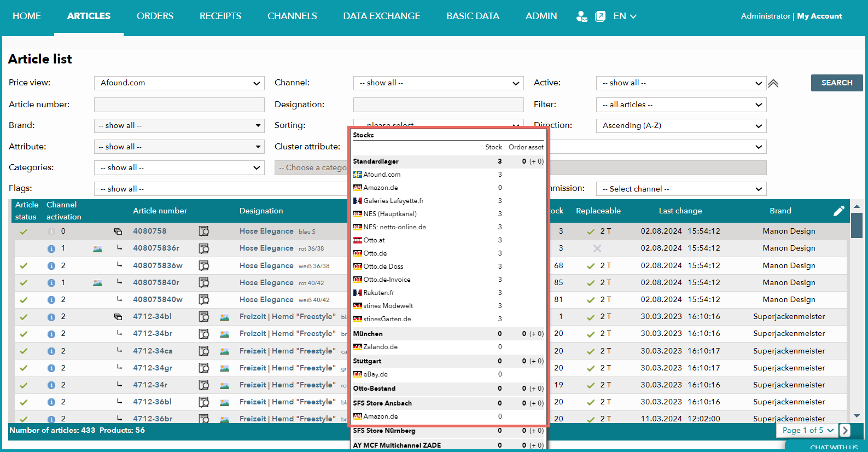Open the Attribute dropdown
868x452 pixels.
coord(179,147)
